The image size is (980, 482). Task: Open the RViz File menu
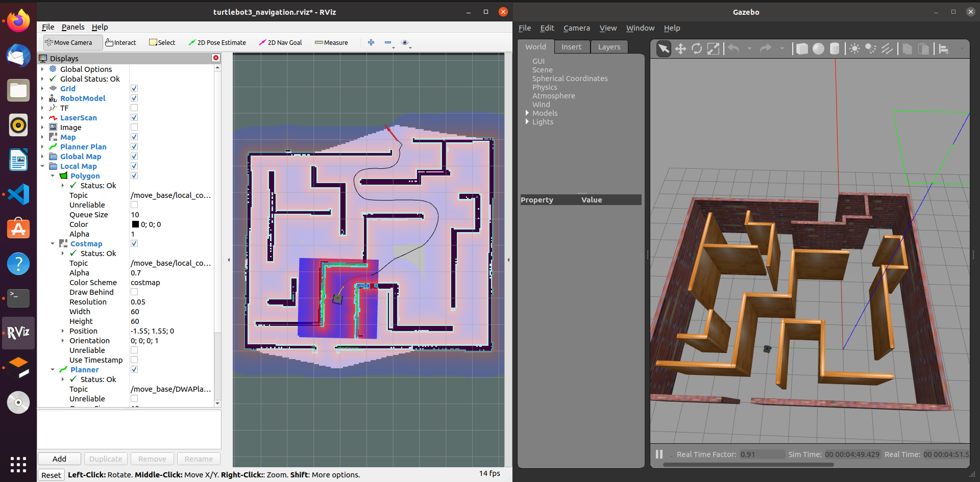tap(48, 27)
